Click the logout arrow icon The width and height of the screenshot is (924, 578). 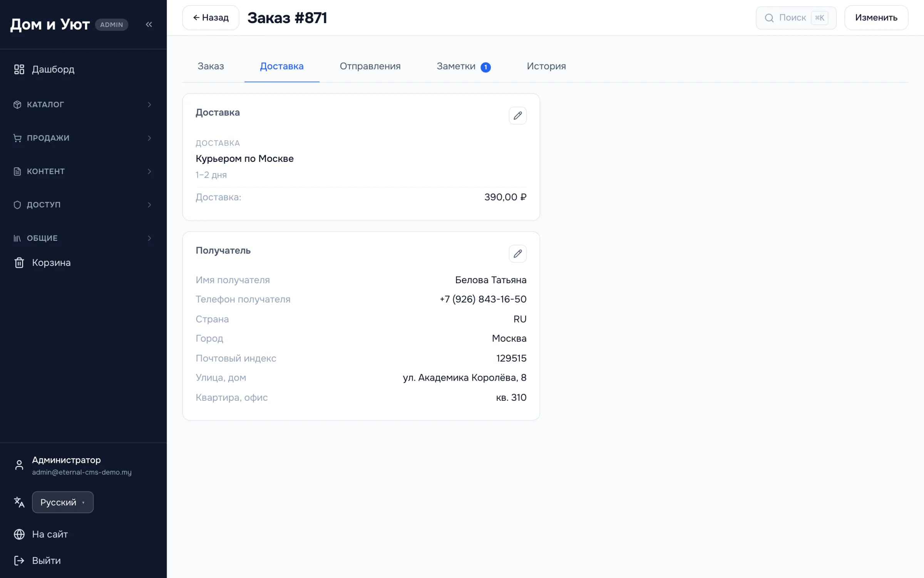[19, 560]
